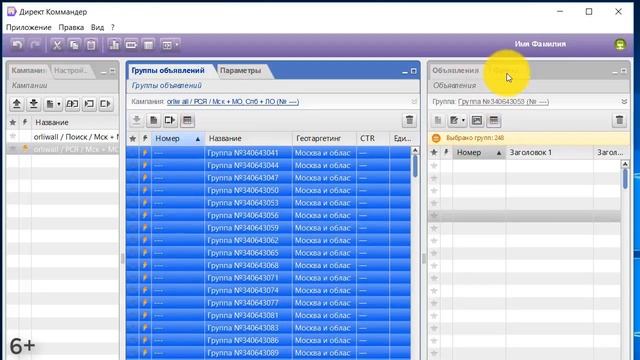Screen dimensions: 640x360
Task: Select the Кампании tab
Action: 28,70
